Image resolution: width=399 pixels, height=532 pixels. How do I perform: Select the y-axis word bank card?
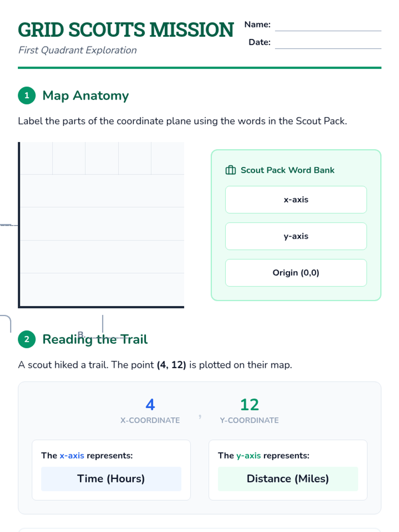click(x=296, y=236)
